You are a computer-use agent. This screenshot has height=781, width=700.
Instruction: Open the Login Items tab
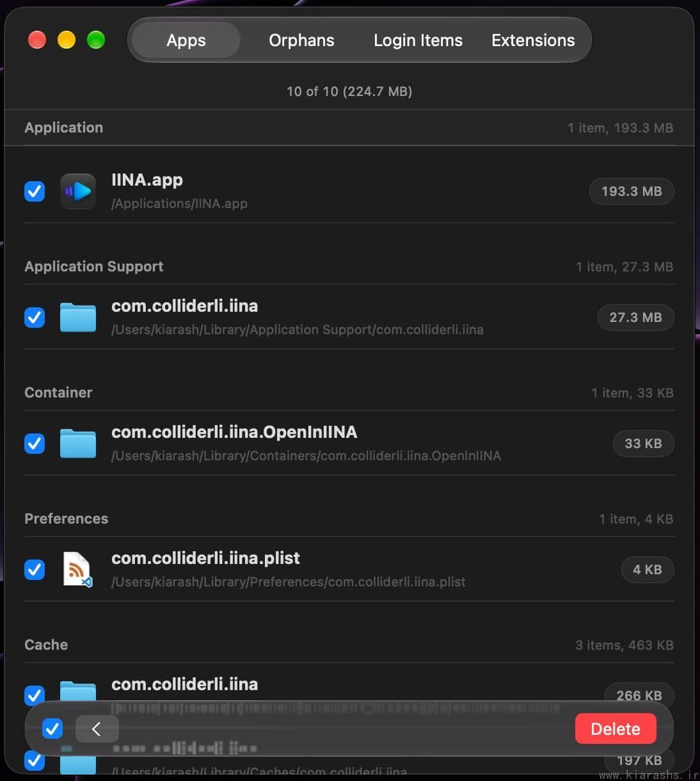418,40
